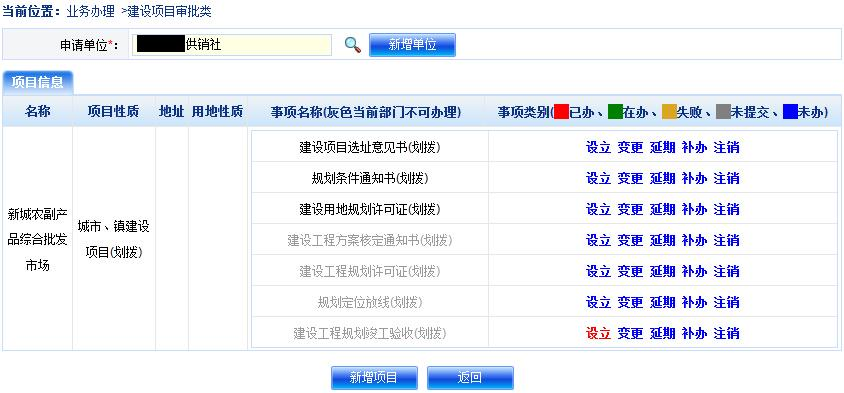Viewport: 844px width, 393px height.
Task: Click the 名称 column header
Action: point(38,111)
